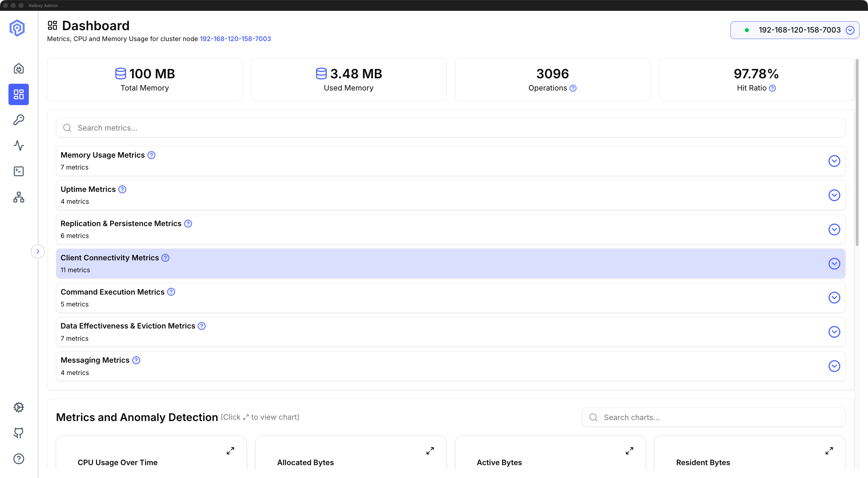868x478 pixels.
Task: Open the key browser icon in sidebar
Action: pos(19,120)
